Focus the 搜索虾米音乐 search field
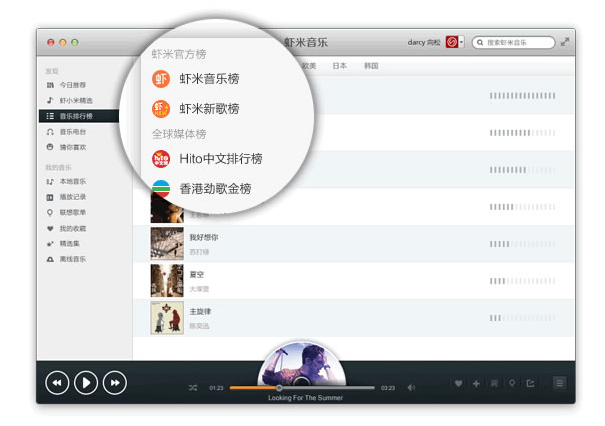Screen dimensions: 605x426 513,42
